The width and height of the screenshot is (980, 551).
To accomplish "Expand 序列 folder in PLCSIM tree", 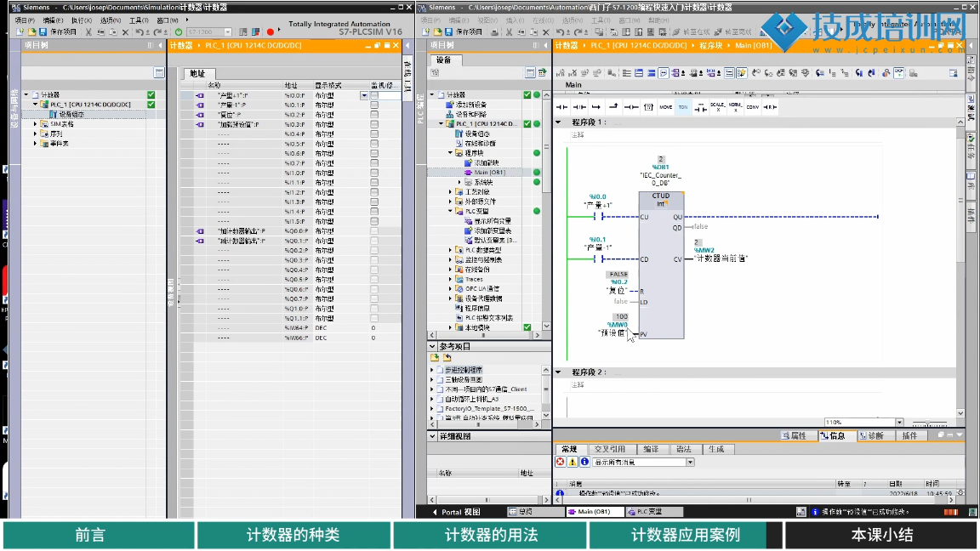I will [35, 133].
